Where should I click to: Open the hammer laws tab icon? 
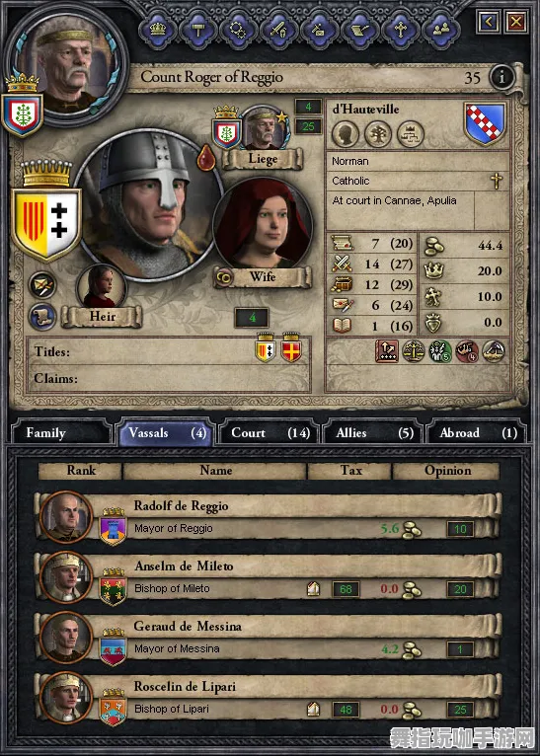tap(197, 30)
